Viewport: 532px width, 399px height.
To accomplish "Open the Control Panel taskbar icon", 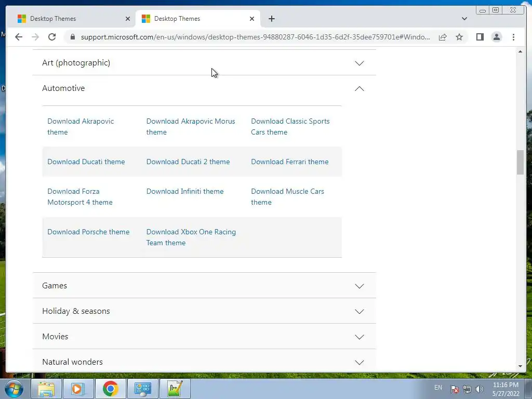I will [142, 389].
